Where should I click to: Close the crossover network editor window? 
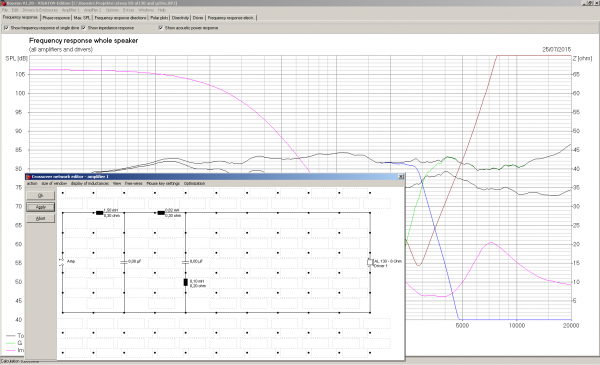coord(401,177)
